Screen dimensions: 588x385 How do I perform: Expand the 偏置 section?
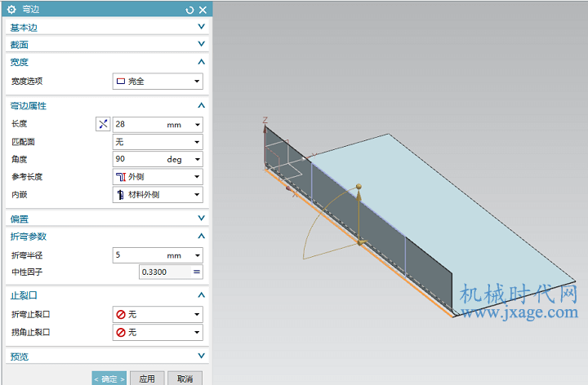click(202, 218)
